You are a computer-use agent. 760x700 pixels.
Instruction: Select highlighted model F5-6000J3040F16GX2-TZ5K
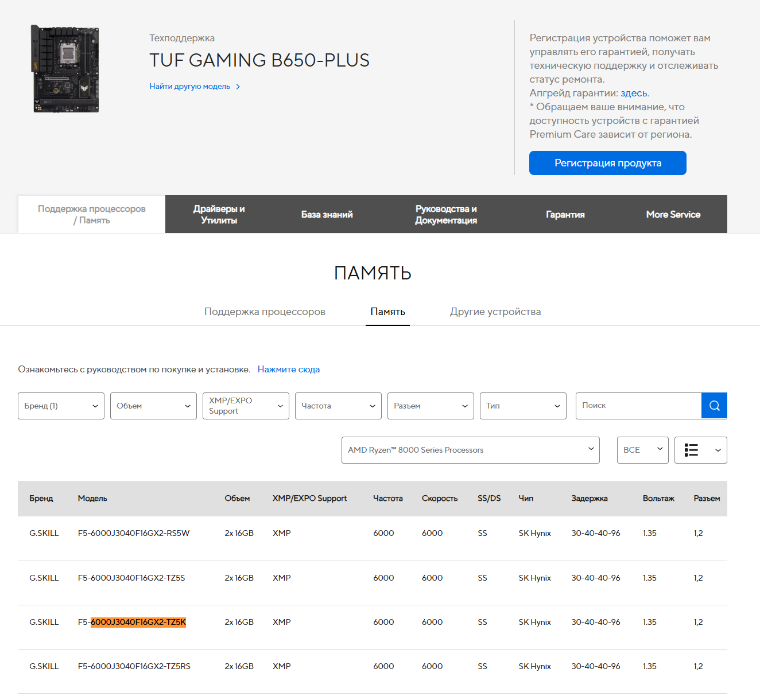[132, 622]
